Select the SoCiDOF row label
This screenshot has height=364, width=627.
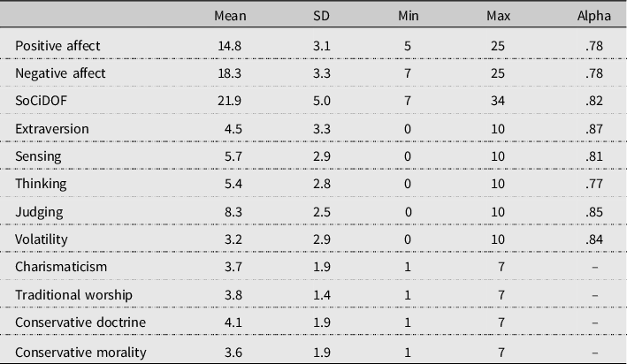[x=41, y=101]
